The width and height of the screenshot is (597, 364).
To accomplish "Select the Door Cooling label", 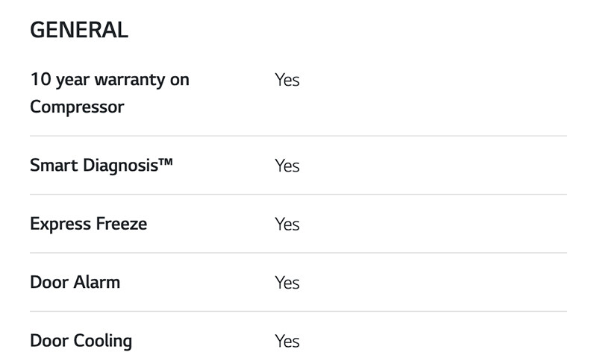I will pyautogui.click(x=81, y=341).
